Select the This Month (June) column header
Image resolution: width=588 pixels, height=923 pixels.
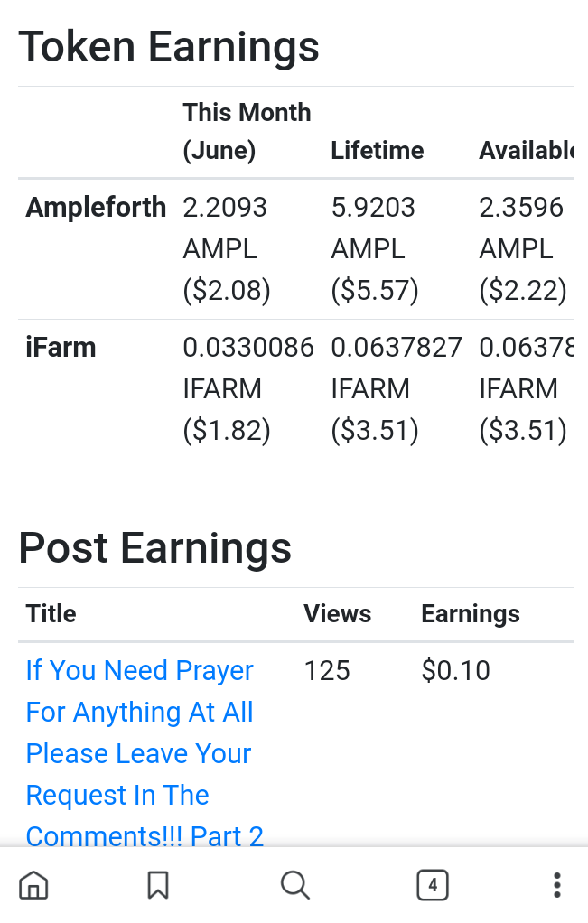coord(247,131)
